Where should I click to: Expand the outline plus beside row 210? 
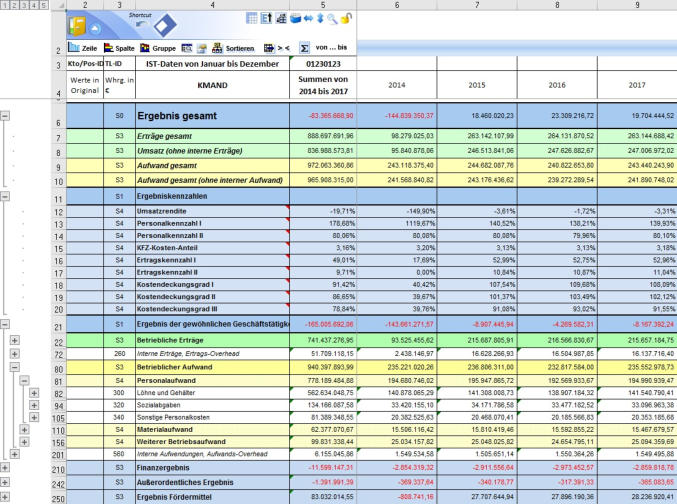(x=5, y=467)
